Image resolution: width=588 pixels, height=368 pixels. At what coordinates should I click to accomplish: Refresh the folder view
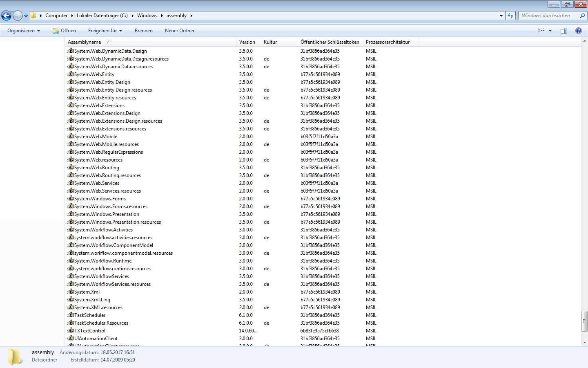[510, 16]
